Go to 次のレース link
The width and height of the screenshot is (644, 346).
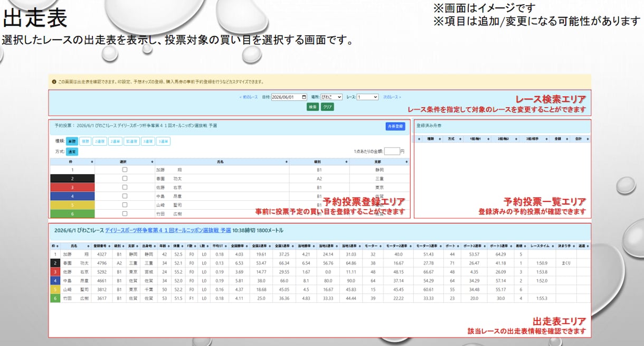[x=392, y=97]
